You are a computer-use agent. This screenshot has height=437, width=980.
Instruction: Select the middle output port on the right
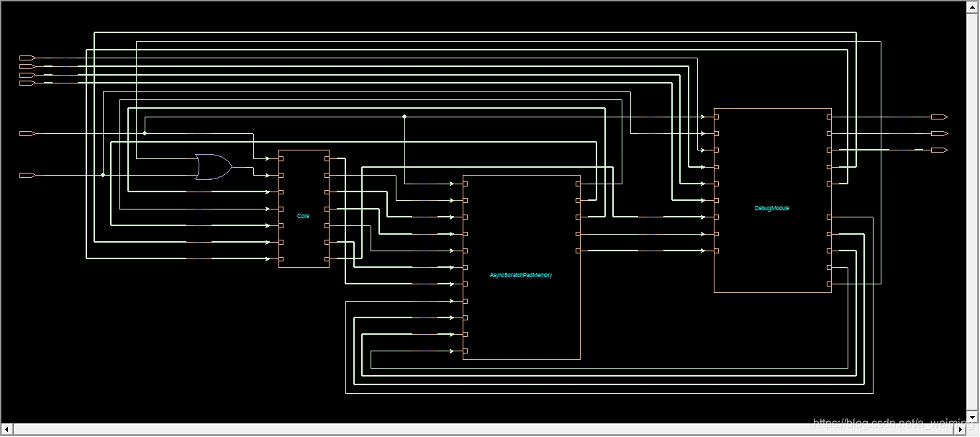tap(939, 133)
